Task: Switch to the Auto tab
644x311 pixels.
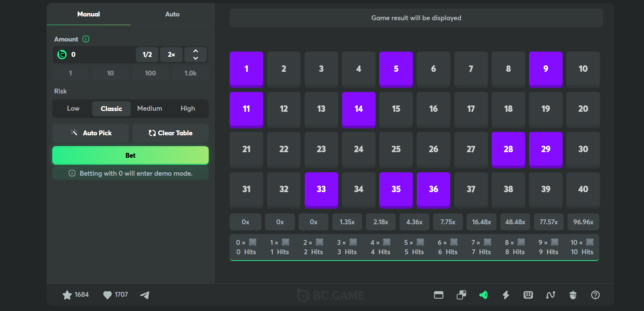Action: point(172,14)
